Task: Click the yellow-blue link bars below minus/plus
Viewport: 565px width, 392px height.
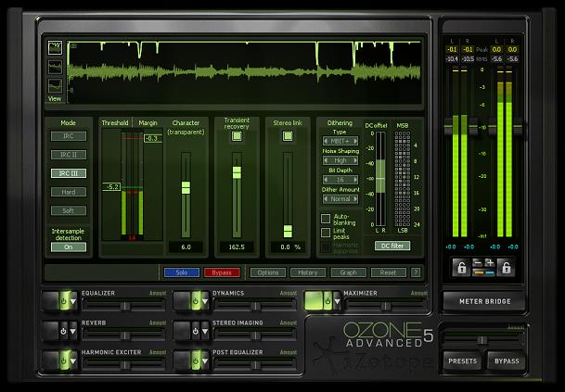Action: point(483,272)
